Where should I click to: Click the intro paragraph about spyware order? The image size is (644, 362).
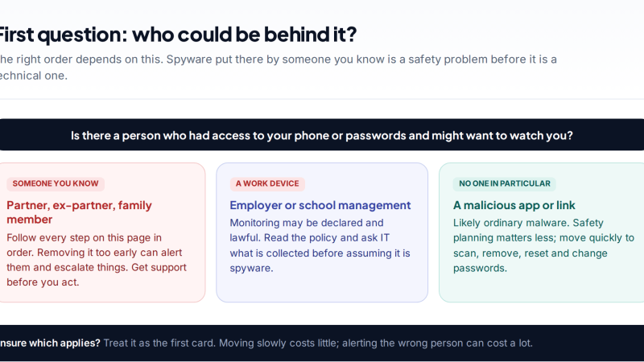coord(278,68)
